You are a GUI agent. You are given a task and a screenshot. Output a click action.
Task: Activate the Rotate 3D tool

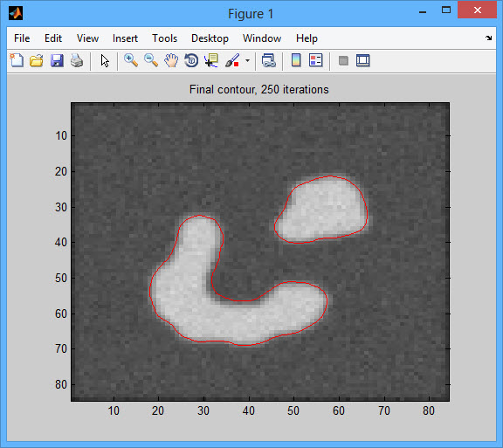(x=191, y=60)
